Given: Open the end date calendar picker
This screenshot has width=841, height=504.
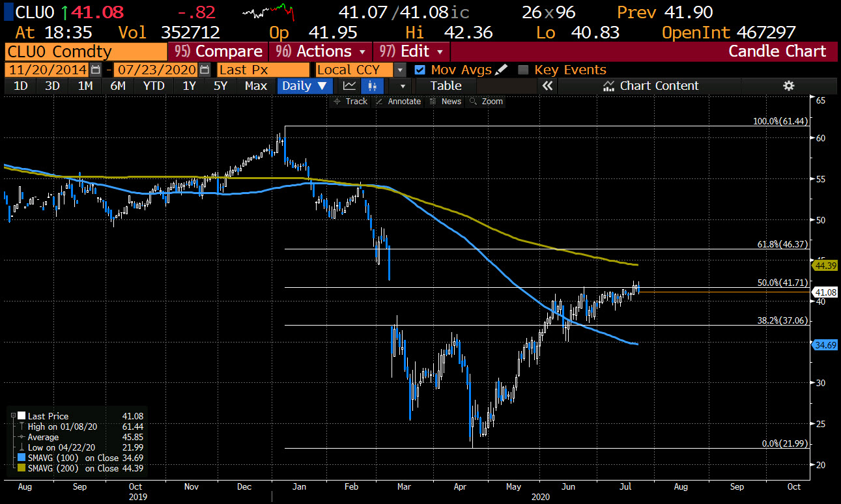Looking at the screenshot, I should (x=205, y=70).
